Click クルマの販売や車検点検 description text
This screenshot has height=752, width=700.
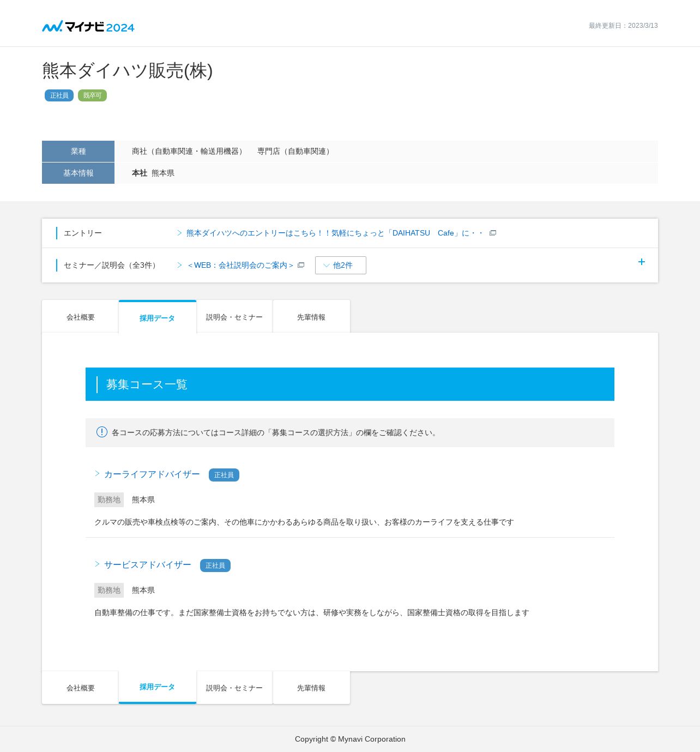[304, 522]
